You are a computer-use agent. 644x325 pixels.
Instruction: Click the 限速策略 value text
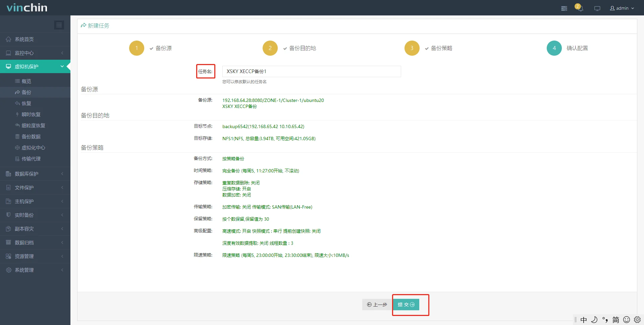coord(286,255)
